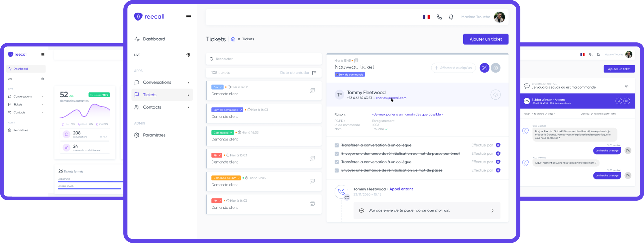Click bell icon in right window header
Image resolution: width=644 pixels, height=243 pixels.
(598, 55)
